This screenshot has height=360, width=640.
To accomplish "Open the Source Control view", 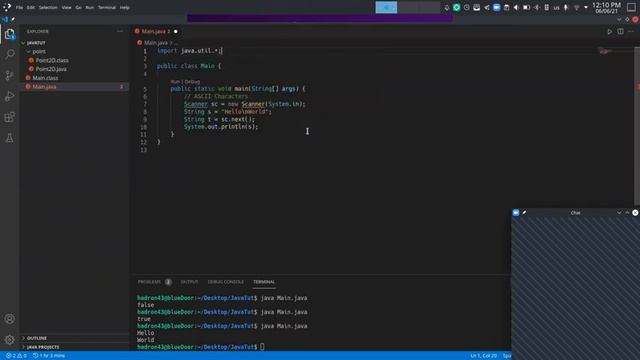I will point(9,76).
